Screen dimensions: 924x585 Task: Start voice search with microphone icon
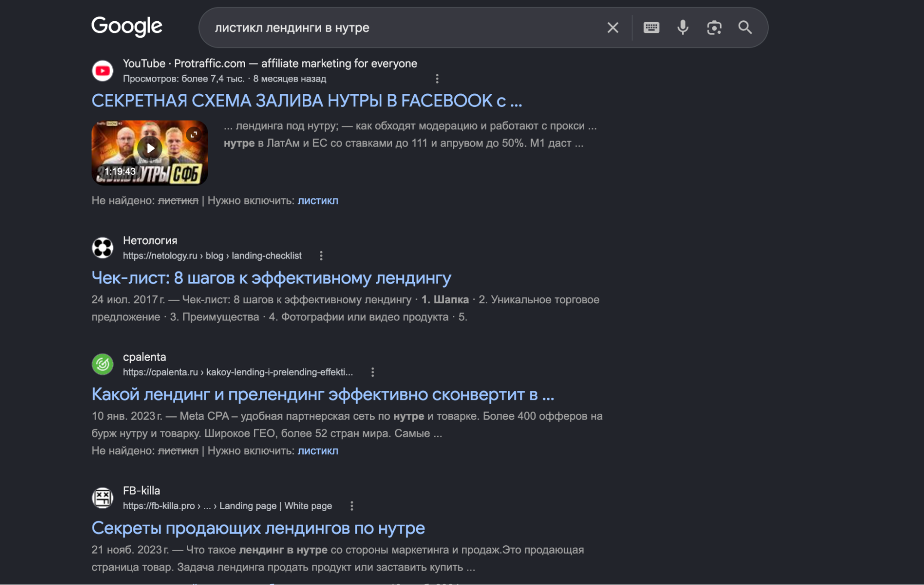[683, 28]
